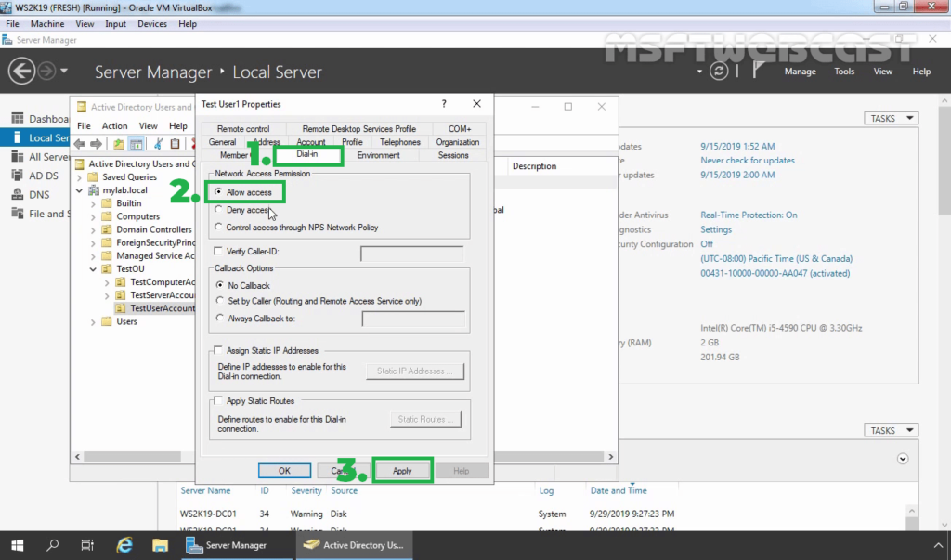Select the Allow access radio button
The image size is (951, 560).
(x=218, y=192)
